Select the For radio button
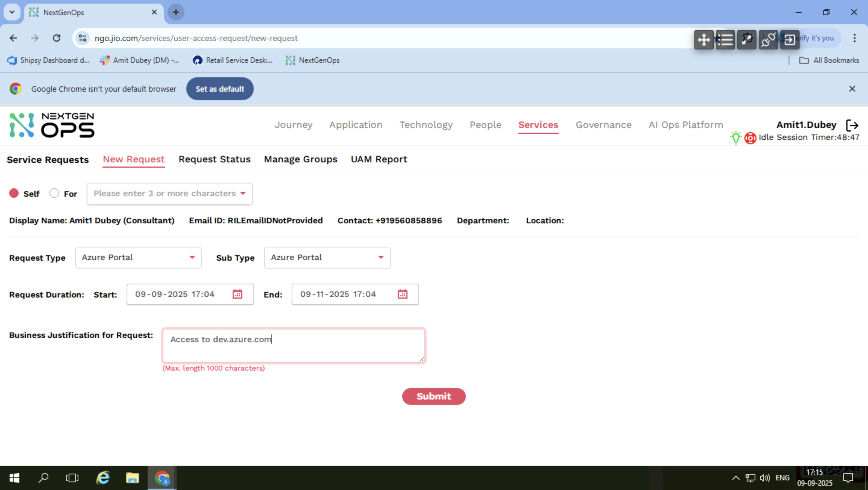 pos(54,193)
